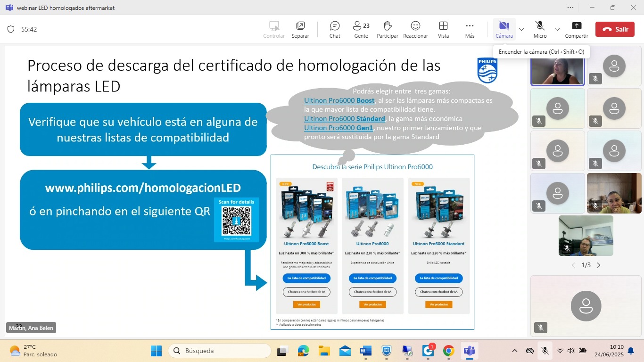Click compatibility list button under Pro6000 Boost
The width and height of the screenshot is (644, 362).
pyautogui.click(x=306, y=278)
